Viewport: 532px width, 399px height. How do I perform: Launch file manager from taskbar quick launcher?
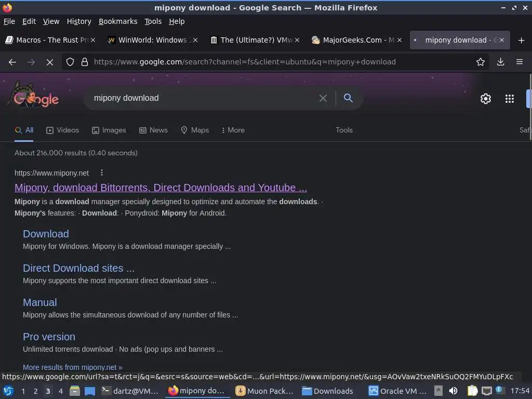[74, 391]
